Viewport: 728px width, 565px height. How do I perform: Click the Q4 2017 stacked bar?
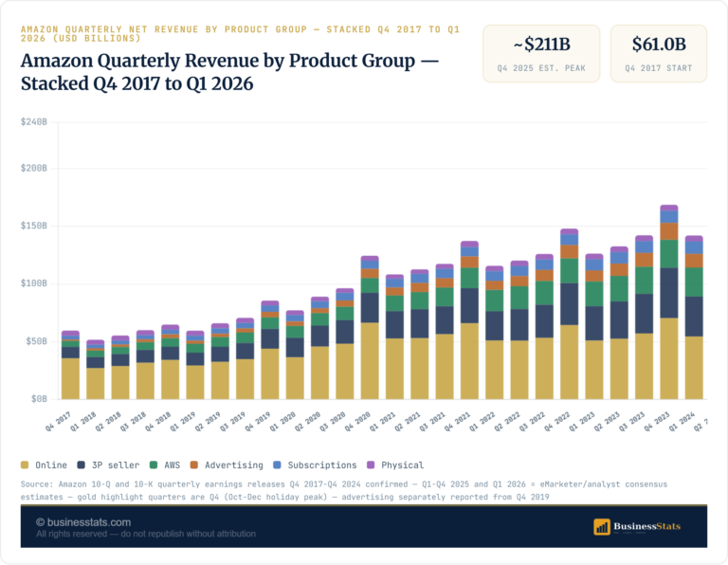(x=70, y=365)
